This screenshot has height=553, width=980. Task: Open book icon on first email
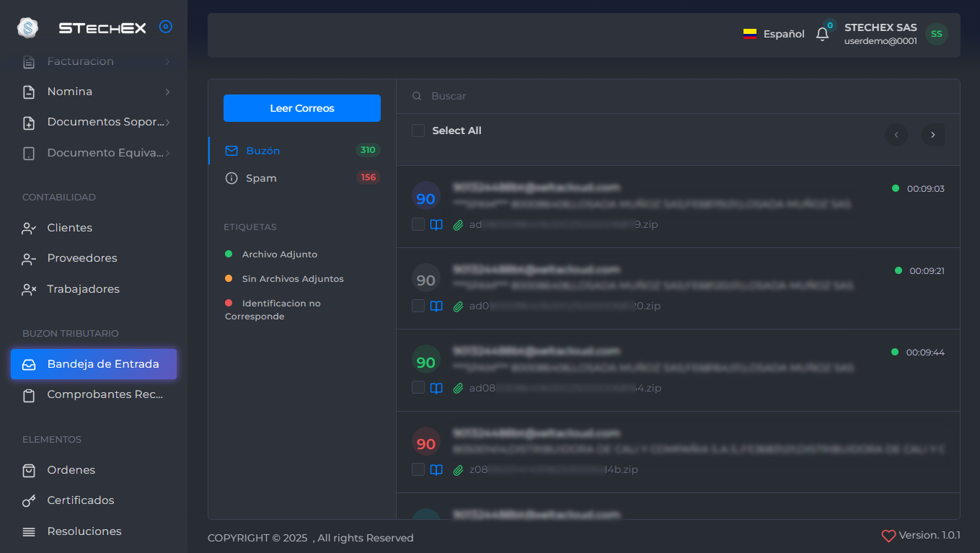436,224
